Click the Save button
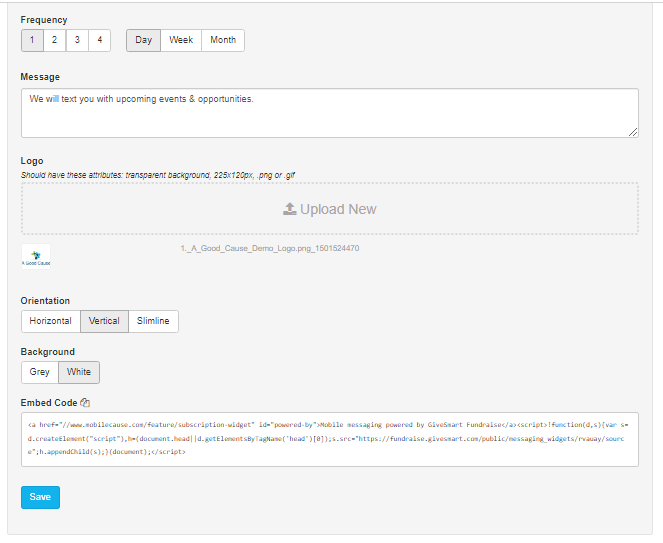The width and height of the screenshot is (663, 543). coord(40,497)
